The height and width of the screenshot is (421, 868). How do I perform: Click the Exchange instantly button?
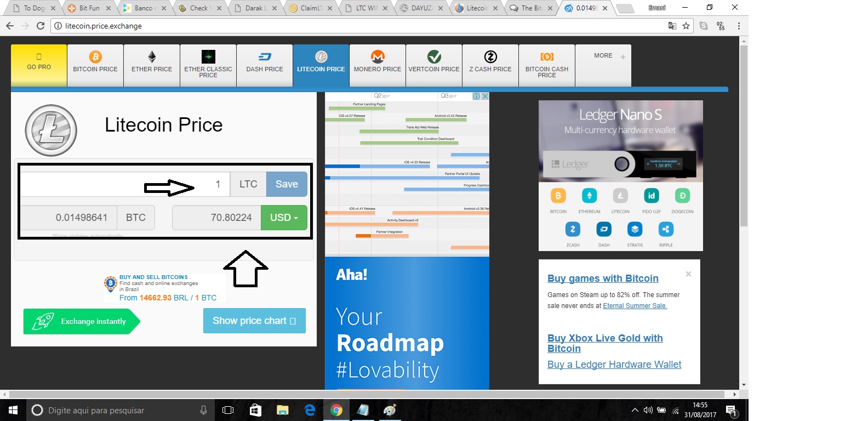pyautogui.click(x=81, y=321)
